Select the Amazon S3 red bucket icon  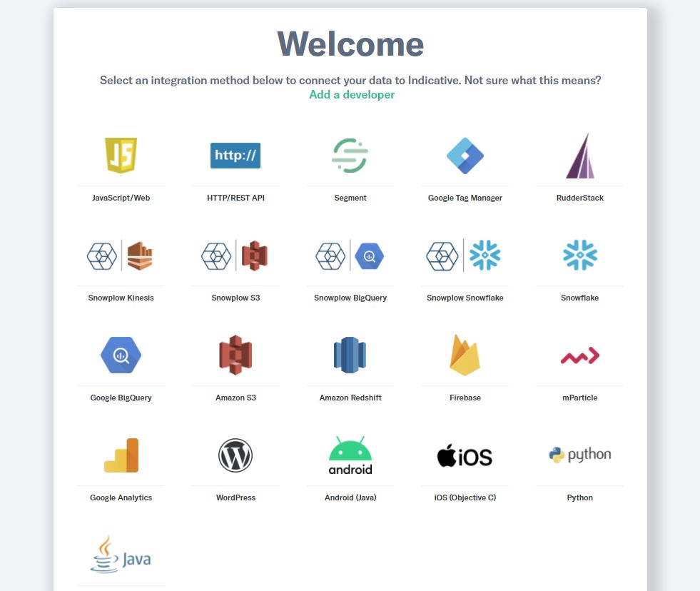click(x=235, y=355)
